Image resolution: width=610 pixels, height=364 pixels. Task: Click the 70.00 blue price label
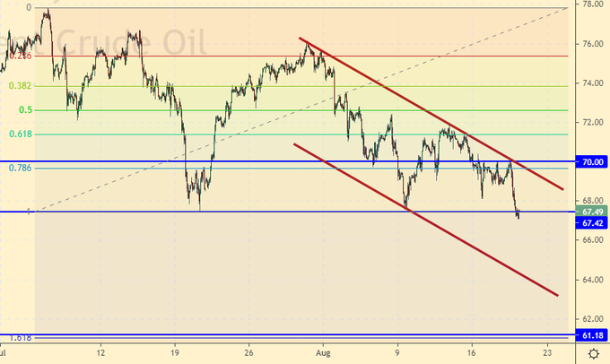point(591,162)
